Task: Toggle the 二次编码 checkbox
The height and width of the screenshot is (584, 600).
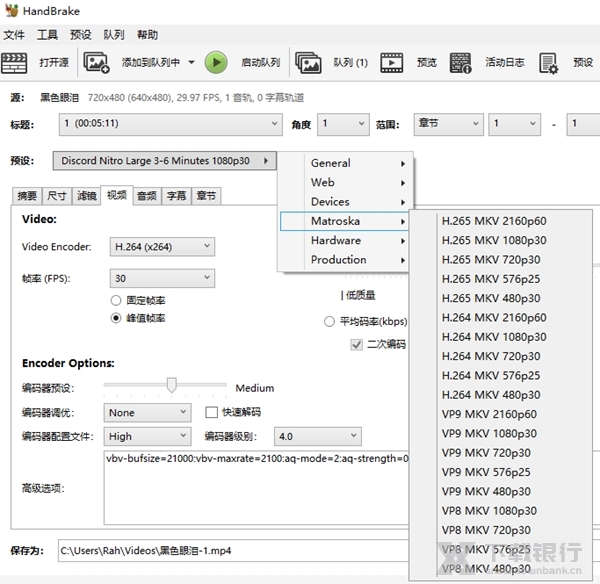Action: point(356,345)
